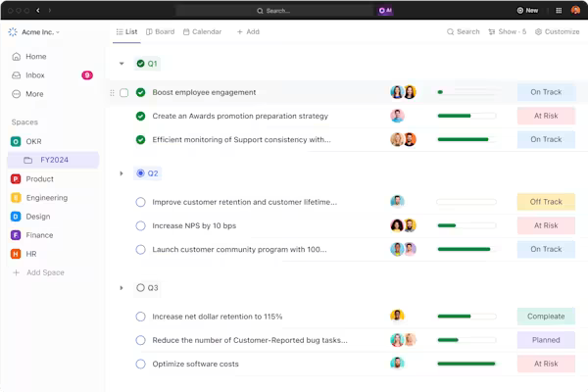The width and height of the screenshot is (588, 392).
Task: Collapse the Q1 group
Action: click(122, 64)
